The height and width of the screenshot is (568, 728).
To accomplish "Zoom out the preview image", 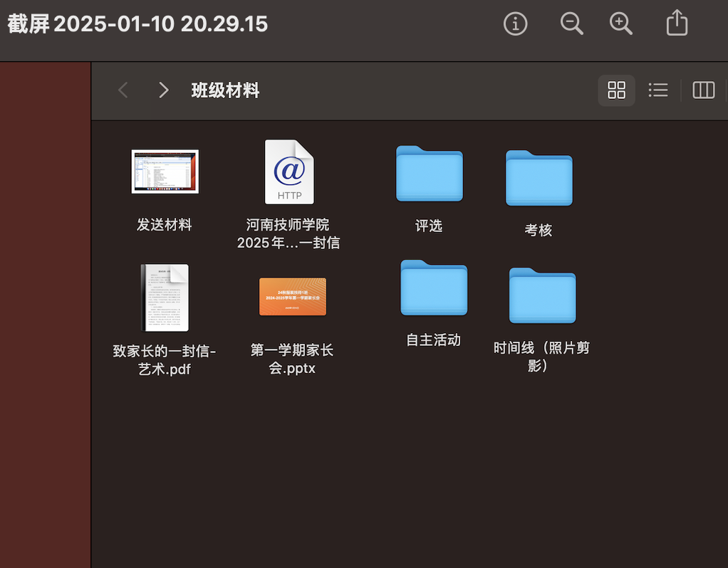I will point(571,23).
